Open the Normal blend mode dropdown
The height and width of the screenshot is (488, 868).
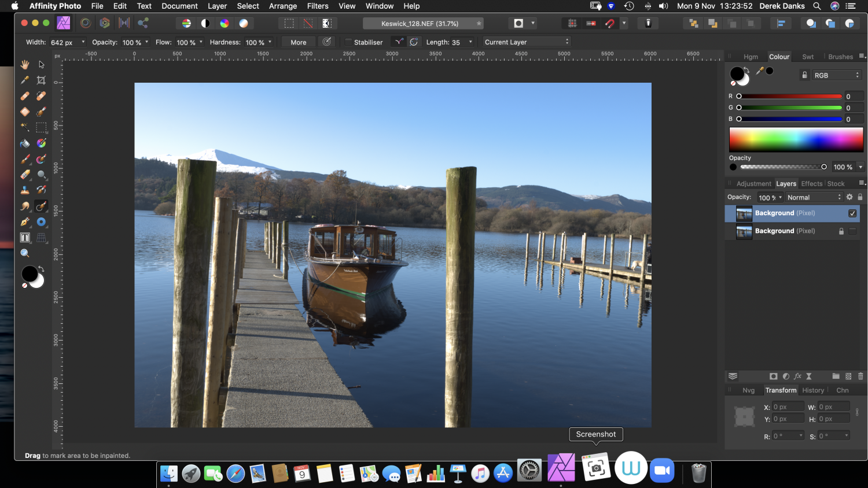pos(814,198)
